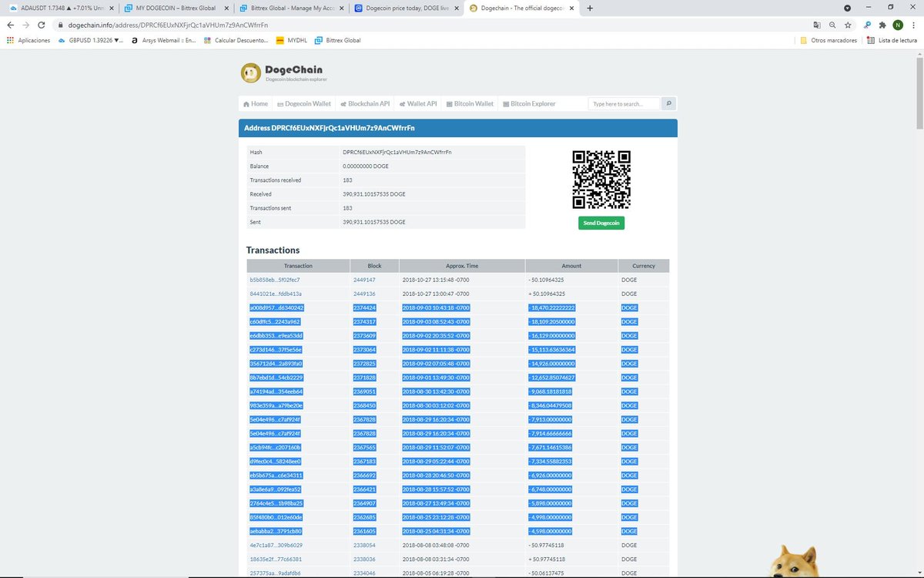This screenshot has height=578, width=924.
Task: Open block 2449136 link
Action: pos(364,294)
